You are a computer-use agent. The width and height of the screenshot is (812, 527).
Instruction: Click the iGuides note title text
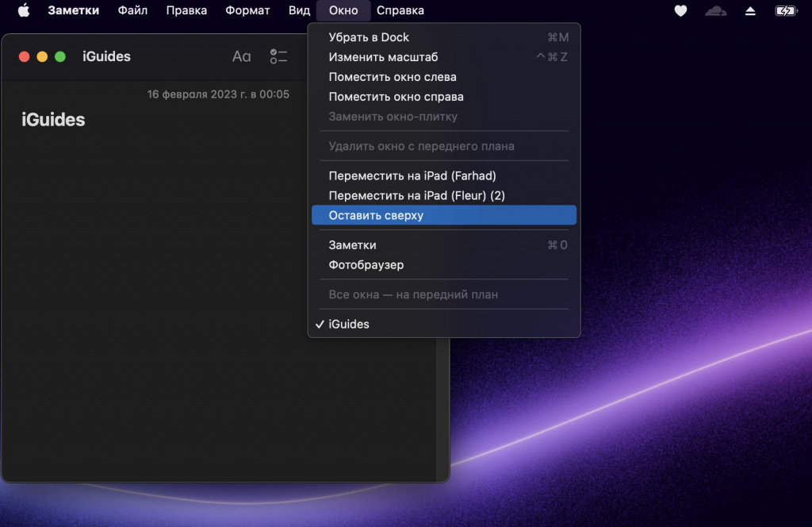pyautogui.click(x=53, y=120)
